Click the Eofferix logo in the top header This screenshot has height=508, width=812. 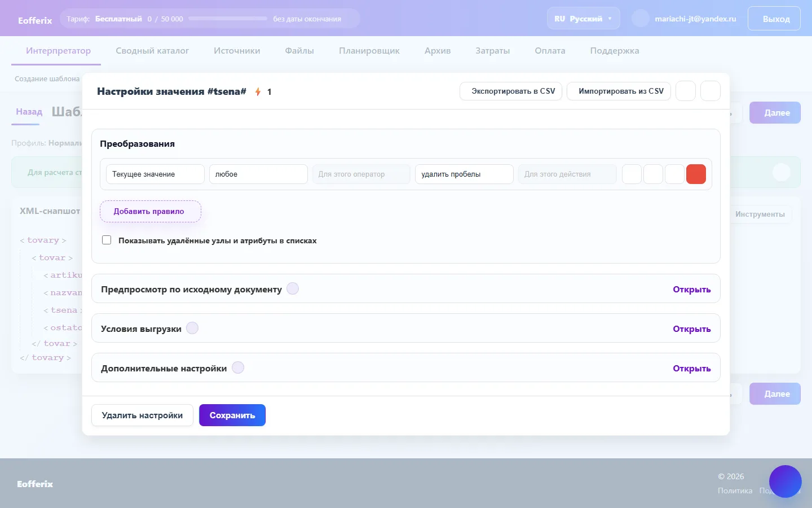point(35,20)
